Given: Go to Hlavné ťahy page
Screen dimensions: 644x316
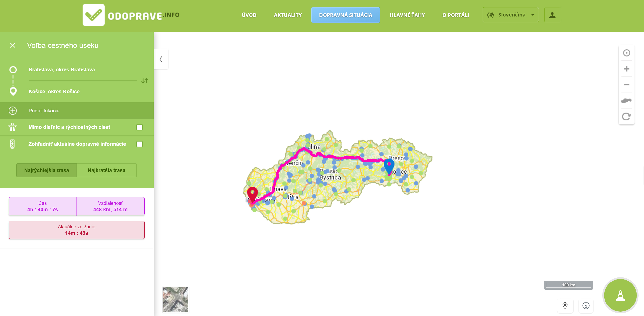Looking at the screenshot, I should pos(407,15).
